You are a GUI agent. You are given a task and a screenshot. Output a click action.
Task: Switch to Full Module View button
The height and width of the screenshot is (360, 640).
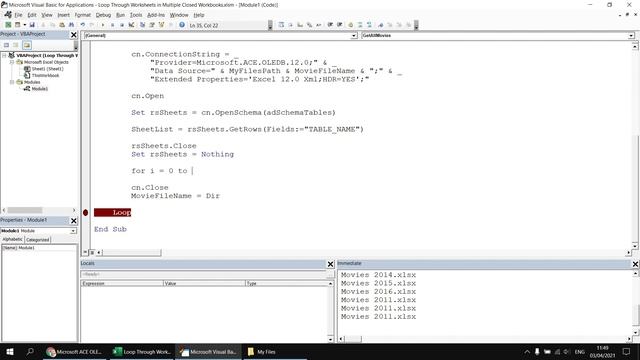(x=92, y=253)
